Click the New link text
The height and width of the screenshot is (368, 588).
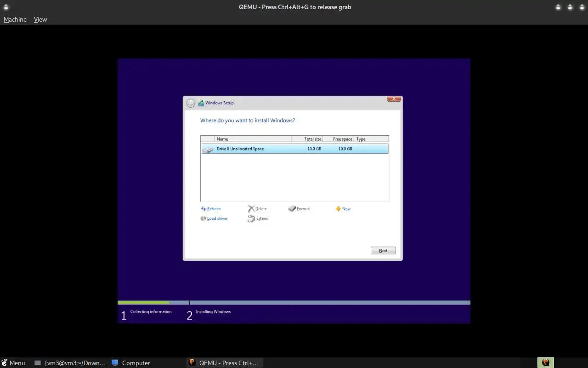pos(346,209)
